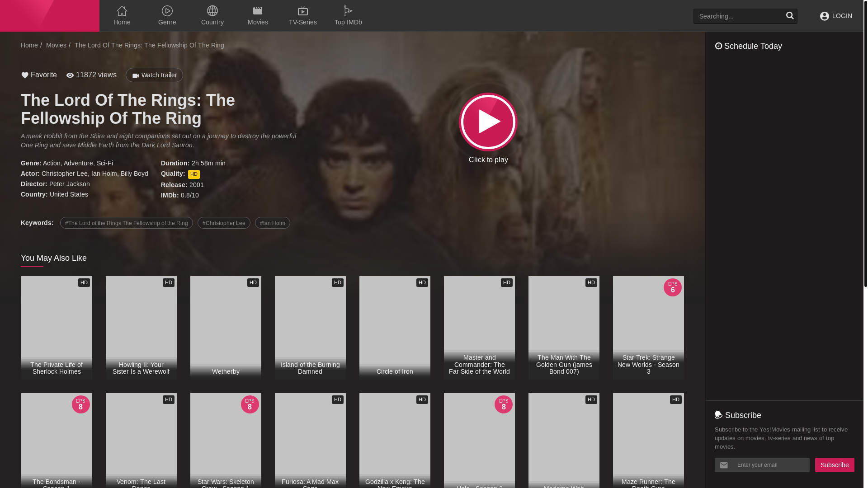868x488 pixels.
Task: Open Star Trek: Strange New Worlds Season 3
Action: tap(648, 328)
